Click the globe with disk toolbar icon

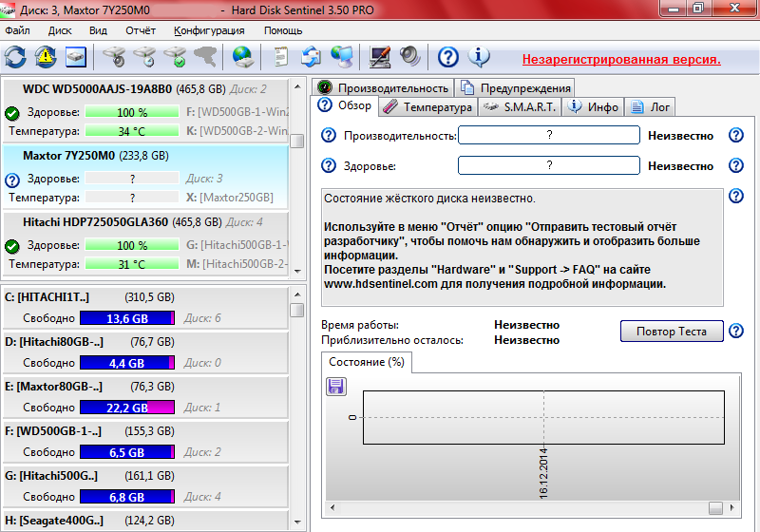(x=242, y=58)
